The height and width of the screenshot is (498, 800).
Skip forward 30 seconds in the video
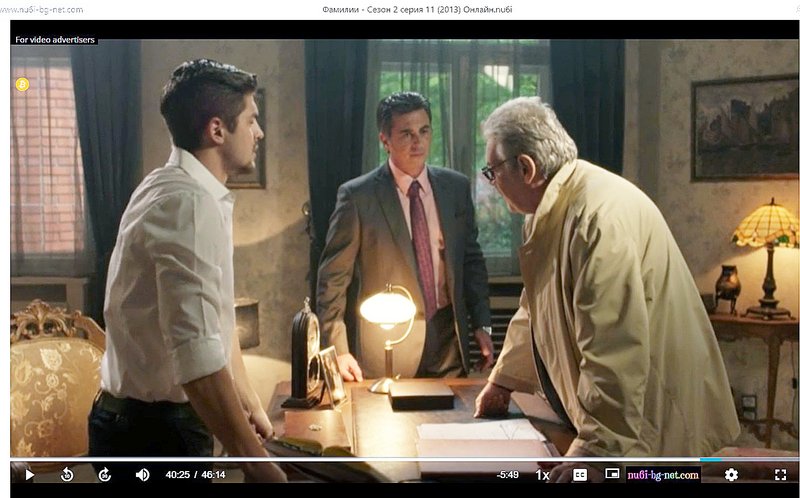[x=105, y=475]
